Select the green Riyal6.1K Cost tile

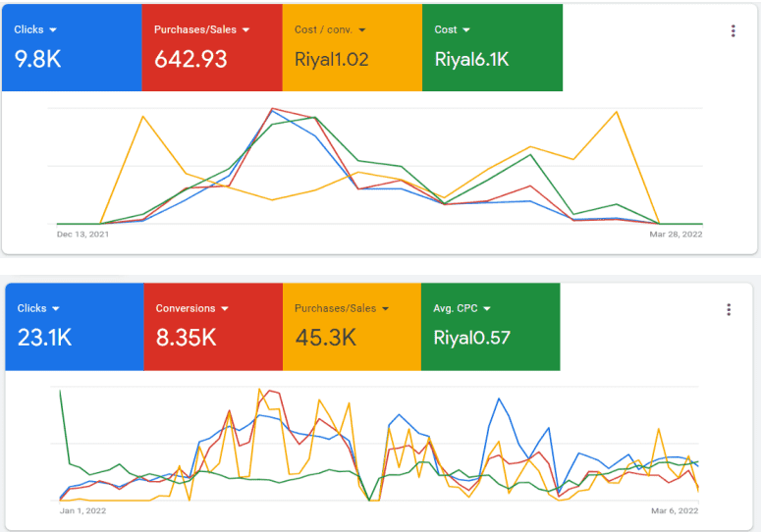pyautogui.click(x=493, y=47)
